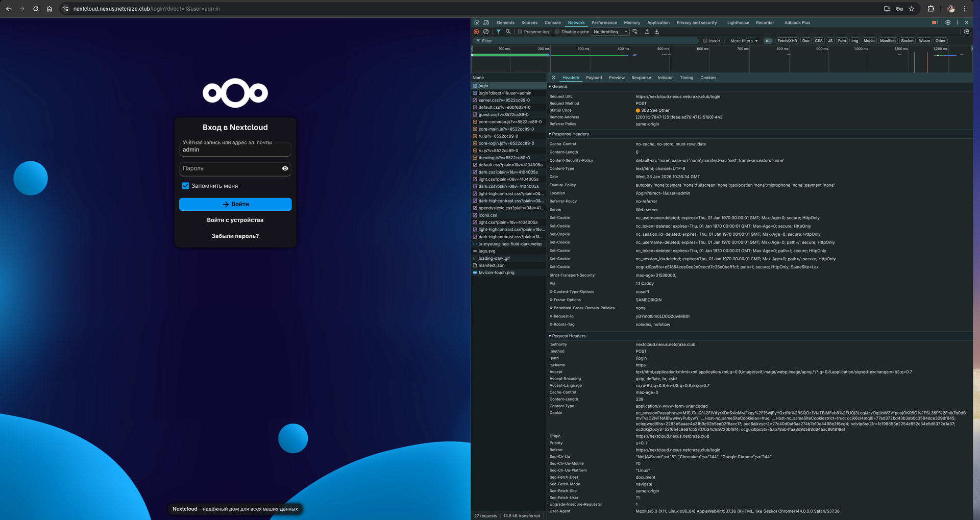Toggle the funnel filter icon in Network toolbar
The width and height of the screenshot is (980, 520).
[499, 32]
